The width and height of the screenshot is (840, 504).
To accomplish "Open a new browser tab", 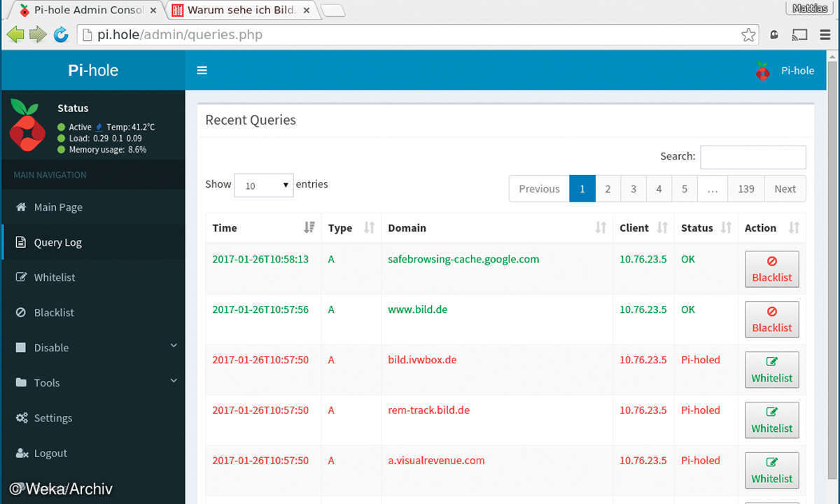I will click(333, 10).
